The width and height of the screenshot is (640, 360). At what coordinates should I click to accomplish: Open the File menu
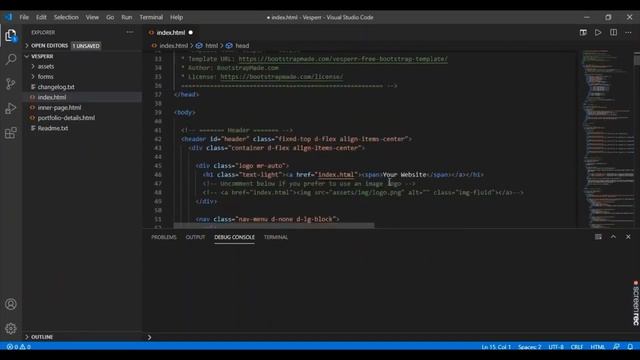24,17
